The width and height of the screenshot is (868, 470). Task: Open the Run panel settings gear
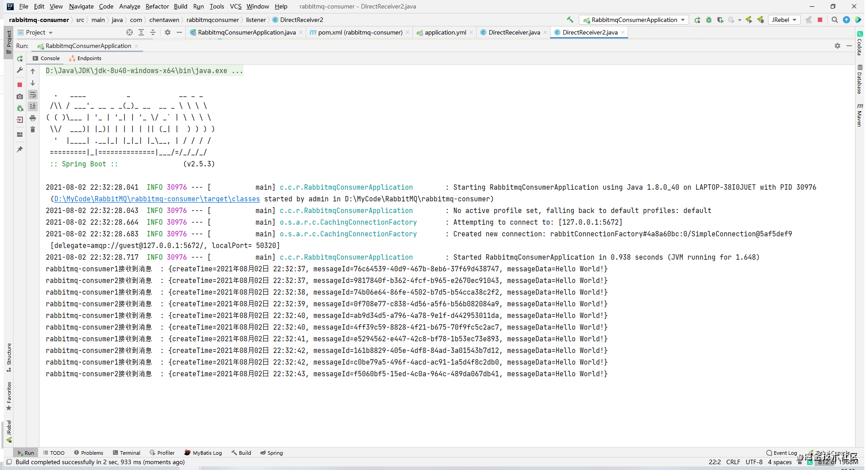[x=838, y=46]
